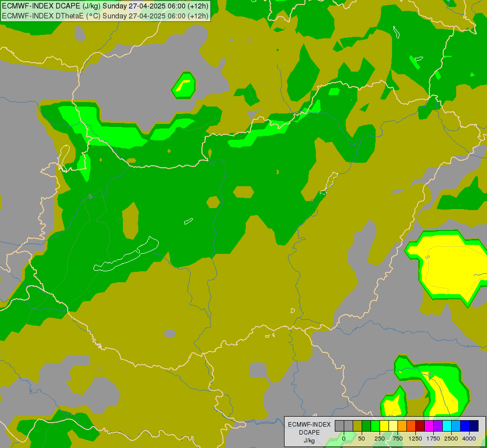Screen dimensions: 487x448
Task: Click the DCAPE label in the legend
Action: coord(309,433)
